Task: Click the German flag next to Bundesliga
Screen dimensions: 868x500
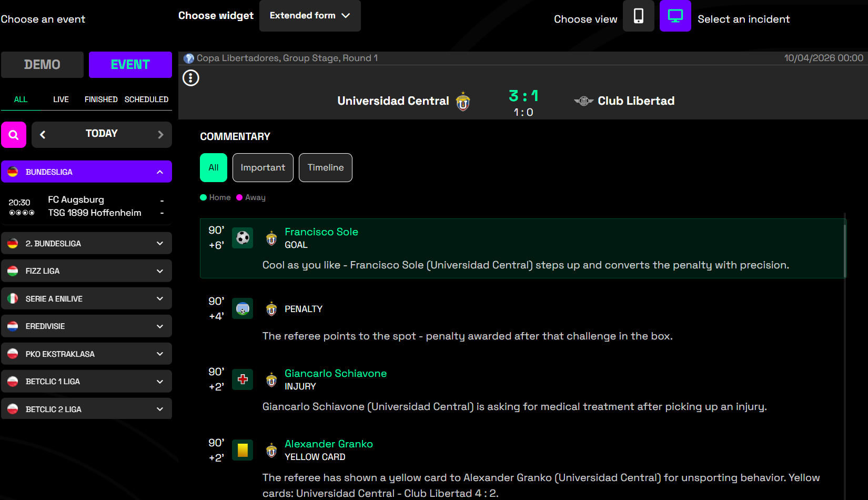Action: pyautogui.click(x=13, y=172)
